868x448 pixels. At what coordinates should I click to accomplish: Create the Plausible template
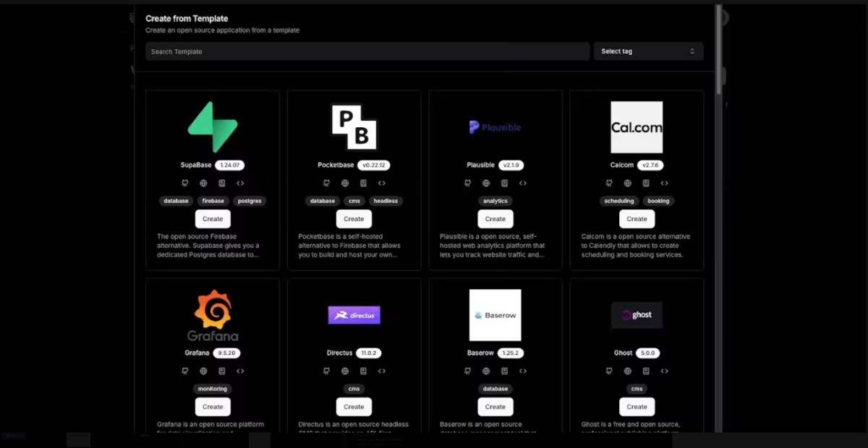(495, 219)
